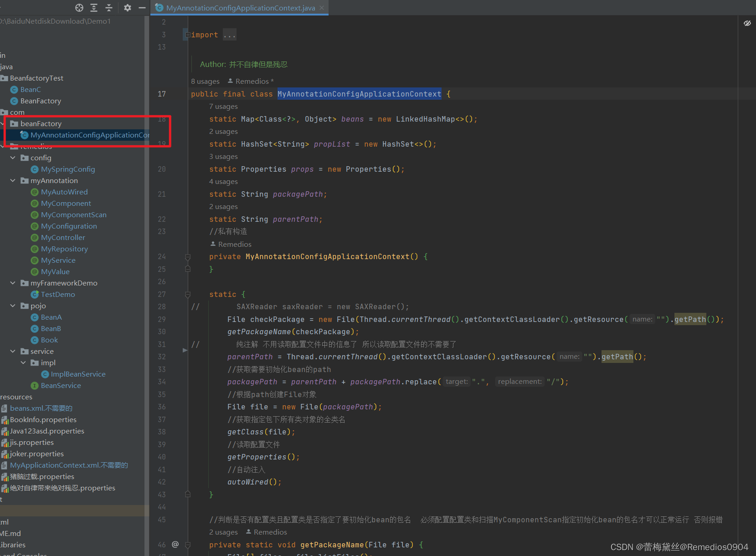Click the Select Opened File locate icon

tap(79, 8)
